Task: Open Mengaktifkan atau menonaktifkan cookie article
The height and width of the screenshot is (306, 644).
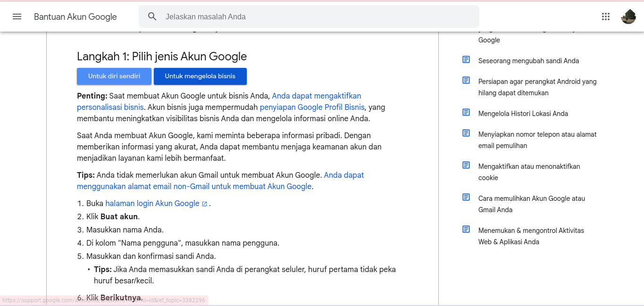Action: pyautogui.click(x=529, y=172)
